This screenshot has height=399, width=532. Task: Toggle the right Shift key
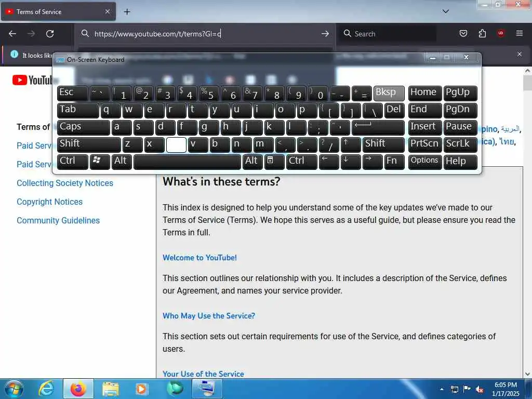tap(383, 144)
